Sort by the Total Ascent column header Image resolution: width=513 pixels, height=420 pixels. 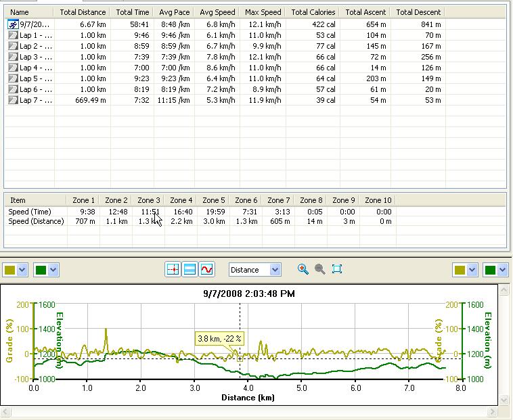pyautogui.click(x=365, y=12)
